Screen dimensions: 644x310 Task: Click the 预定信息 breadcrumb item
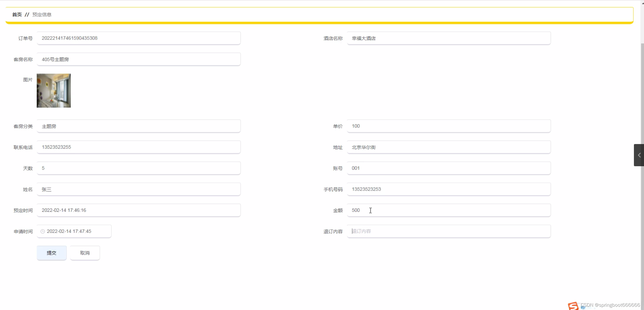pos(42,15)
